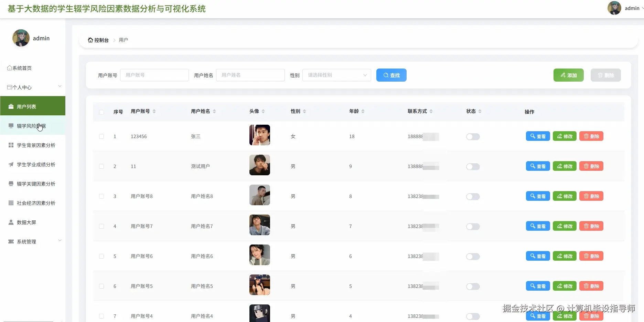
Task: Sort the table by 联系方式 column
Action: (431, 111)
